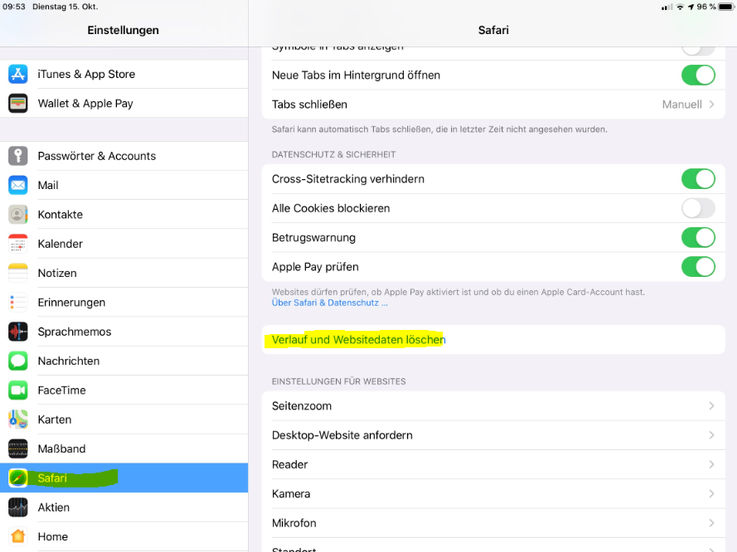Open Mikrofon settings chevron
Viewport: 737px width, 552px height.
pyautogui.click(x=711, y=523)
